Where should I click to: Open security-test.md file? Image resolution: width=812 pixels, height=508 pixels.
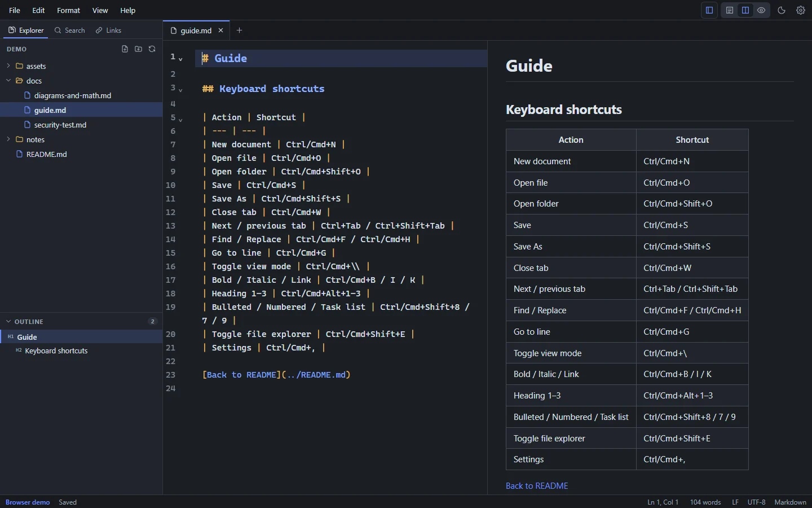(81, 125)
